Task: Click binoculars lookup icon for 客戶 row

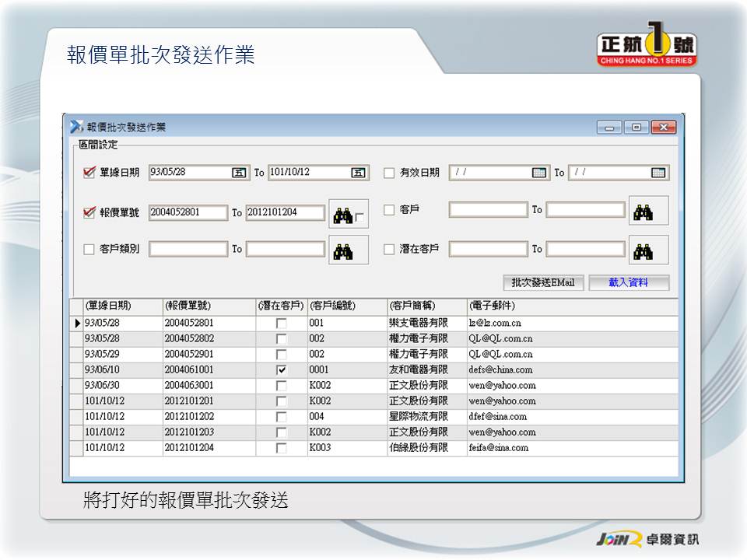Action: coord(643,211)
